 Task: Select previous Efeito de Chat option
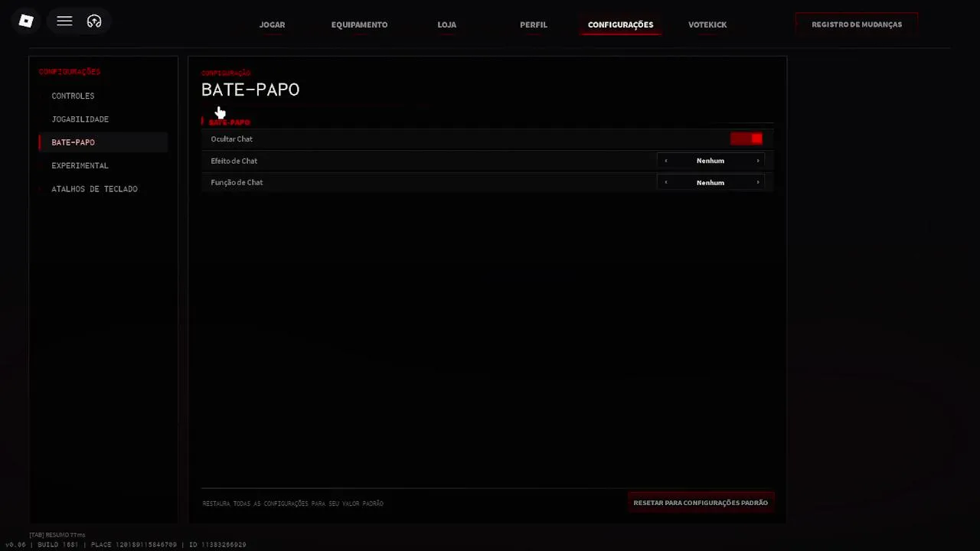tap(665, 161)
